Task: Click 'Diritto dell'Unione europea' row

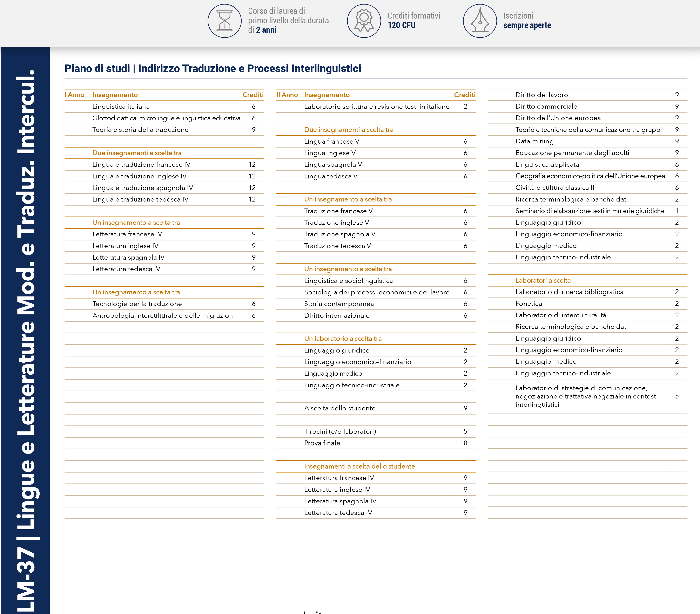Action: click(587, 118)
